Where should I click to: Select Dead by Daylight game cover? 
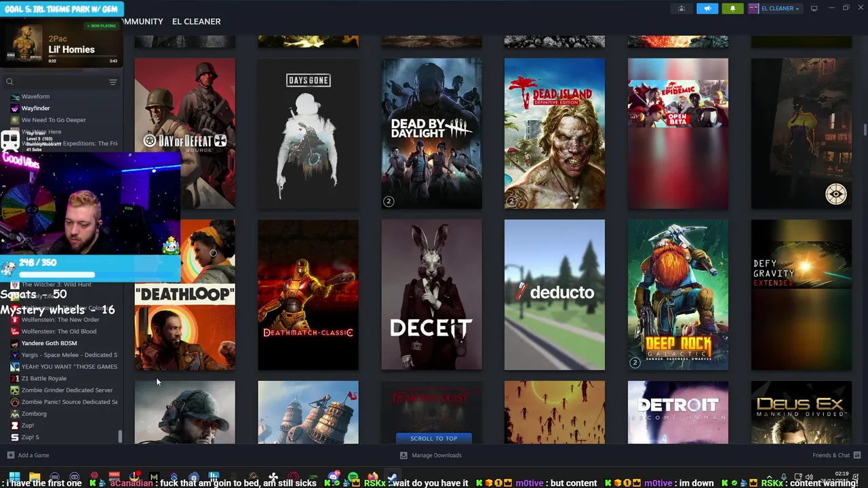[431, 134]
